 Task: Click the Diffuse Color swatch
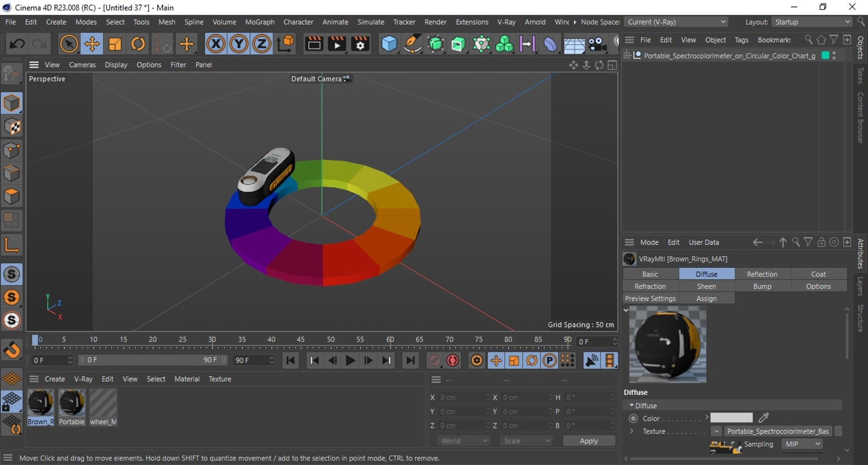pos(731,418)
